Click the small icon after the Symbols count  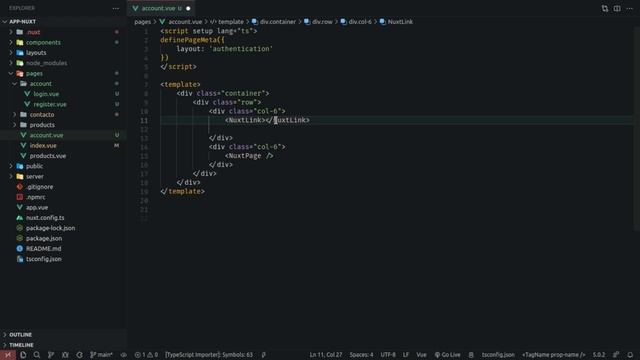264,355
